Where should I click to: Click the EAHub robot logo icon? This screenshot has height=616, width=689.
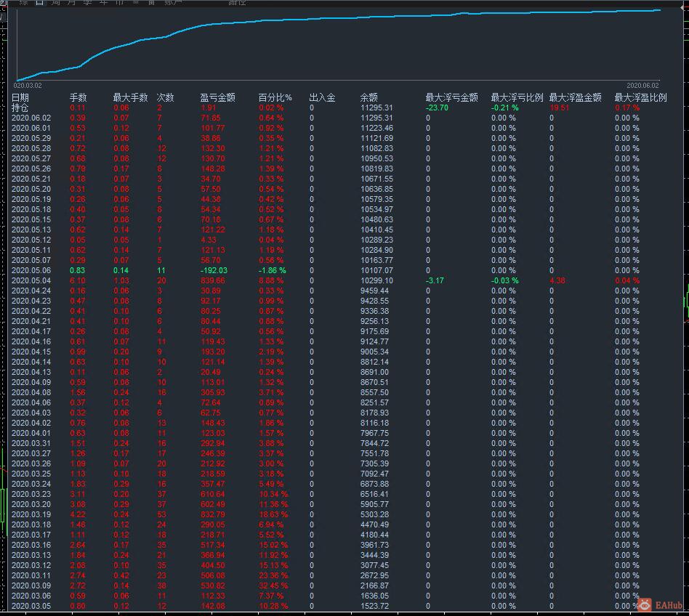pyautogui.click(x=644, y=604)
